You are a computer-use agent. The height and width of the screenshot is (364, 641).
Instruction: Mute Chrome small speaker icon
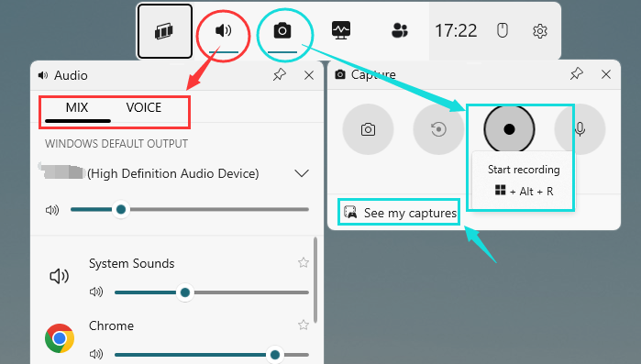(x=96, y=354)
